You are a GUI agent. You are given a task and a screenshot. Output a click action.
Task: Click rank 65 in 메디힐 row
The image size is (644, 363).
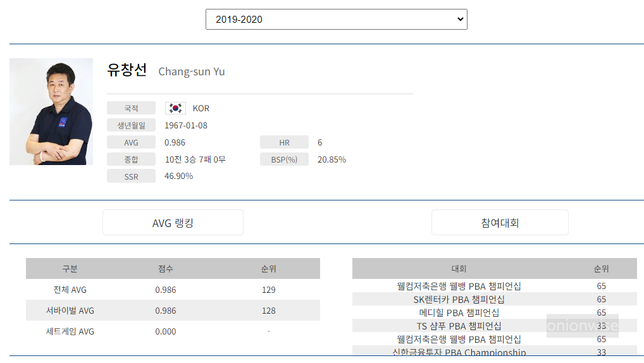pyautogui.click(x=601, y=312)
